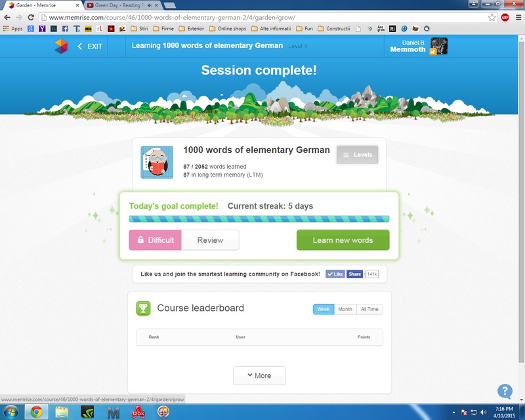This screenshot has width=525, height=420.
Task: Click the 141k like count
Action: tap(371, 274)
